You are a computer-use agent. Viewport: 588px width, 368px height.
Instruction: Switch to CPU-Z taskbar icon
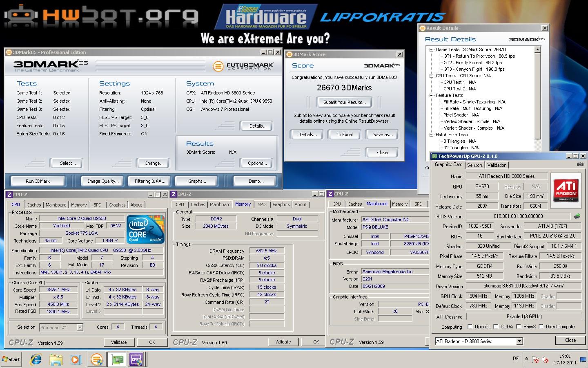pos(136,359)
